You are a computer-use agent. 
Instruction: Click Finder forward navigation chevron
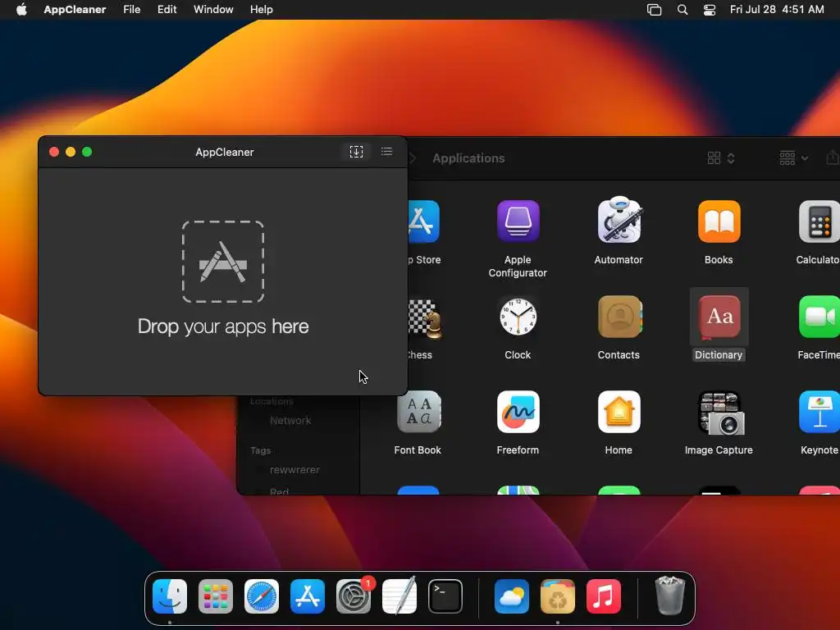413,158
